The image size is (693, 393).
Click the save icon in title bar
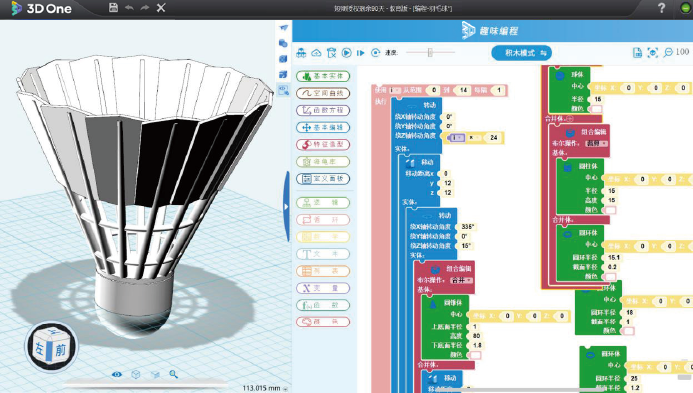point(114,8)
